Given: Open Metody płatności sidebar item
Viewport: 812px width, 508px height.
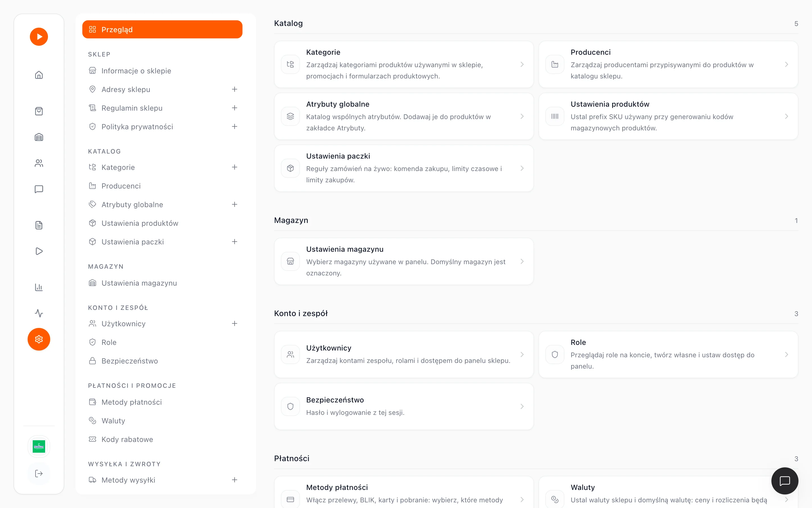Looking at the screenshot, I should [x=162, y=402].
